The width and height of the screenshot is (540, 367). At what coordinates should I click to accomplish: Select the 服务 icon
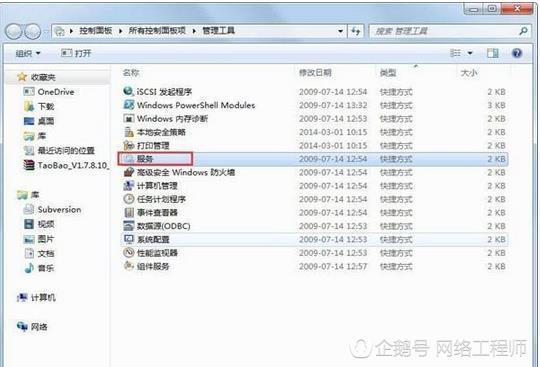[x=128, y=159]
